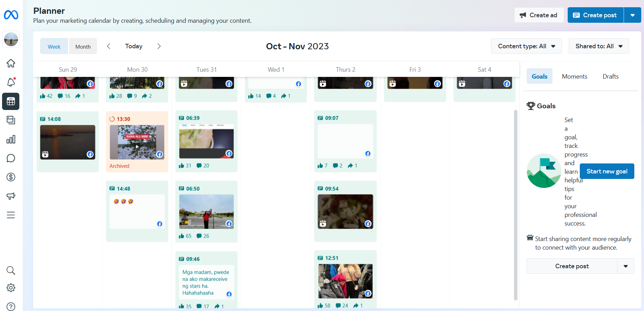
Task: Open Notifications bell in sidebar
Action: [11, 82]
